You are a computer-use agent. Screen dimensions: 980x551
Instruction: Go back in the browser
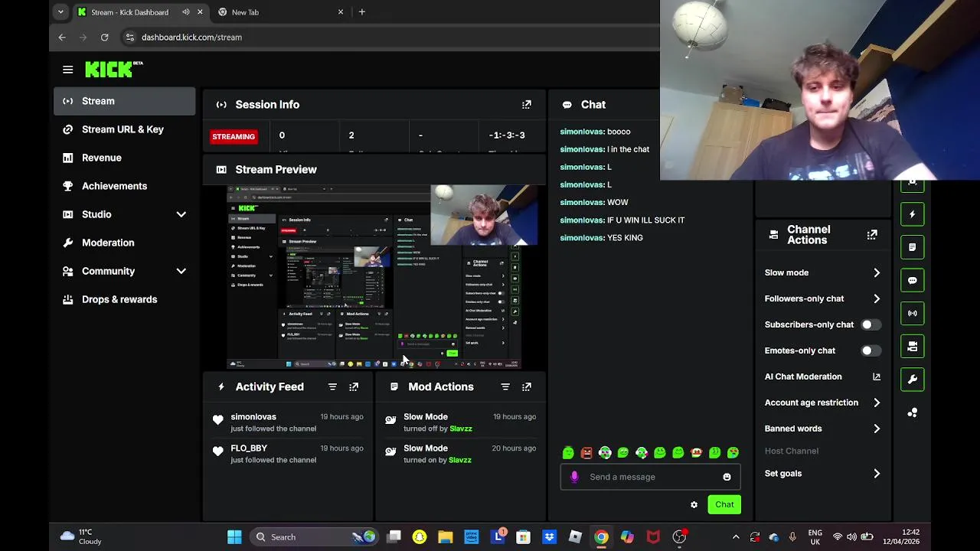tap(62, 37)
